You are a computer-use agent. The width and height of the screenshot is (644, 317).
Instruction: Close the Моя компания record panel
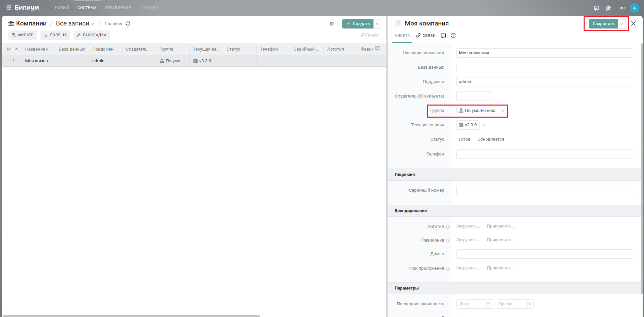coord(633,23)
